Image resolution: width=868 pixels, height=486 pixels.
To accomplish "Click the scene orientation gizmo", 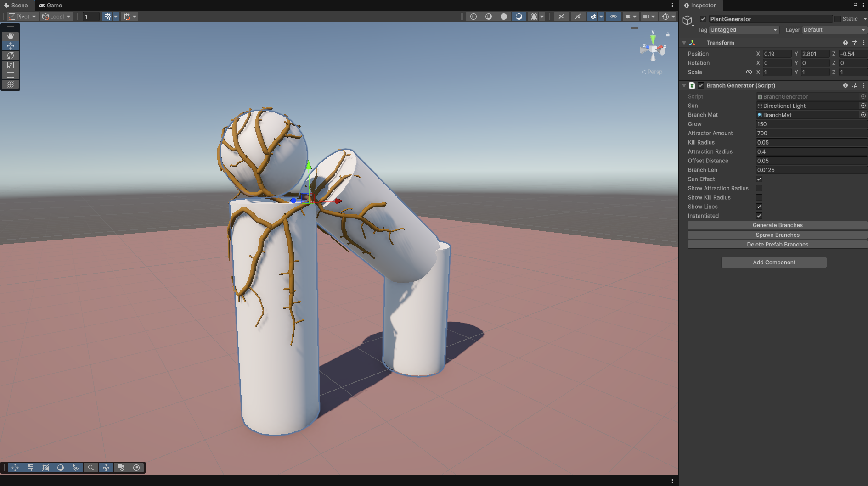I will coord(653,49).
